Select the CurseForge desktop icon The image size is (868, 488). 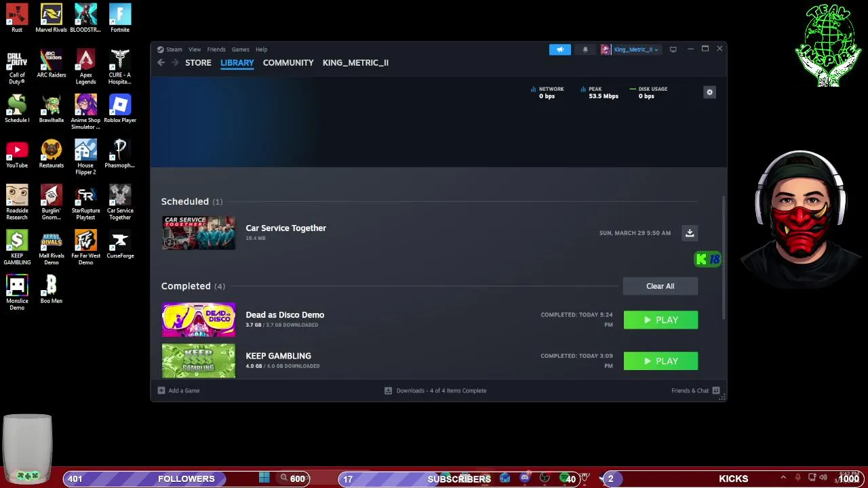tap(120, 244)
